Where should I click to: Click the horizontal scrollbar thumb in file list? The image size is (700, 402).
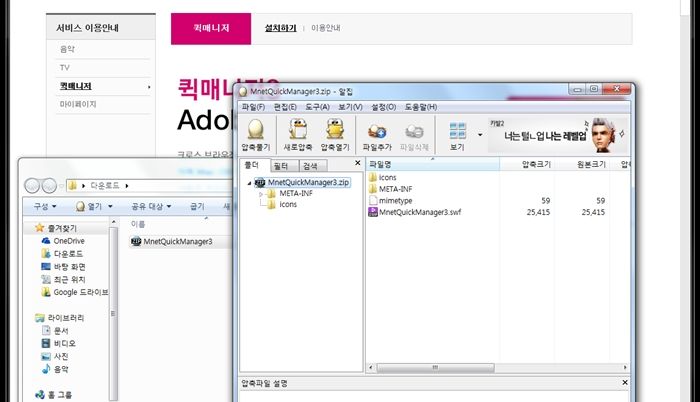pos(435,368)
